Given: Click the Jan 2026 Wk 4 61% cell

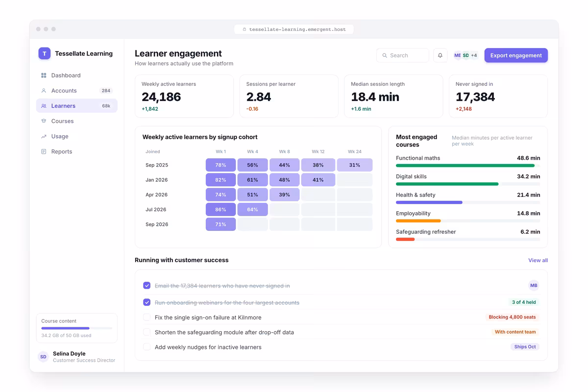Looking at the screenshot, I should 253,180.
